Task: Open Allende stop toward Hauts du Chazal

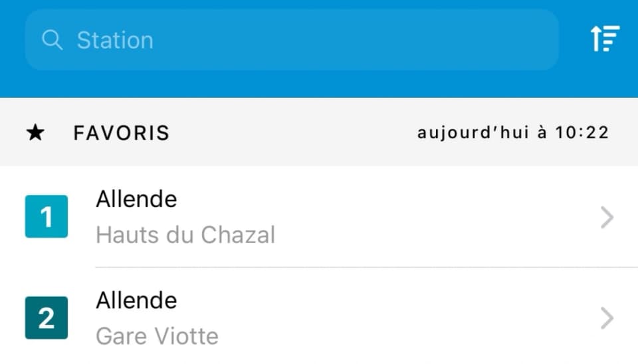Action: pyautogui.click(x=136, y=199)
